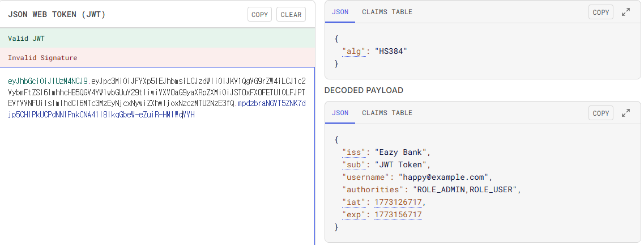The height and width of the screenshot is (245, 644).
Task: Click the JSON WEB TOKEN (JWT) heading
Action: point(57,14)
